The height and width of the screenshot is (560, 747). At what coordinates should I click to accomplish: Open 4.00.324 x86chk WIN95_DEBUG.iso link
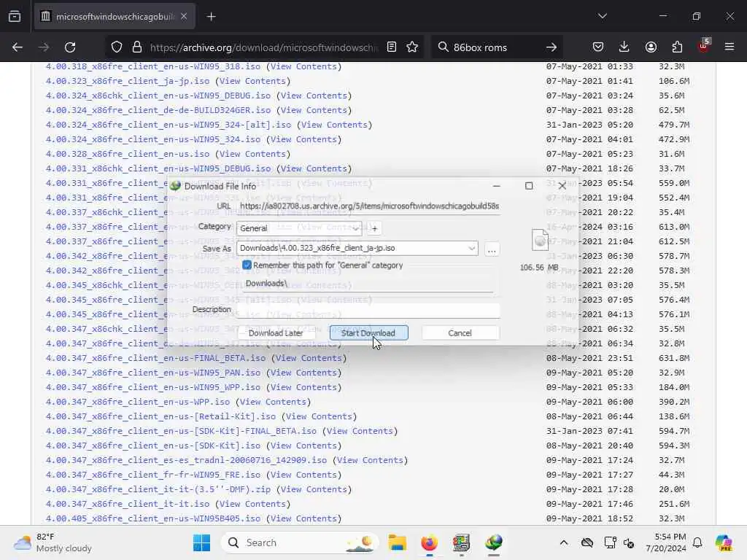click(x=158, y=96)
